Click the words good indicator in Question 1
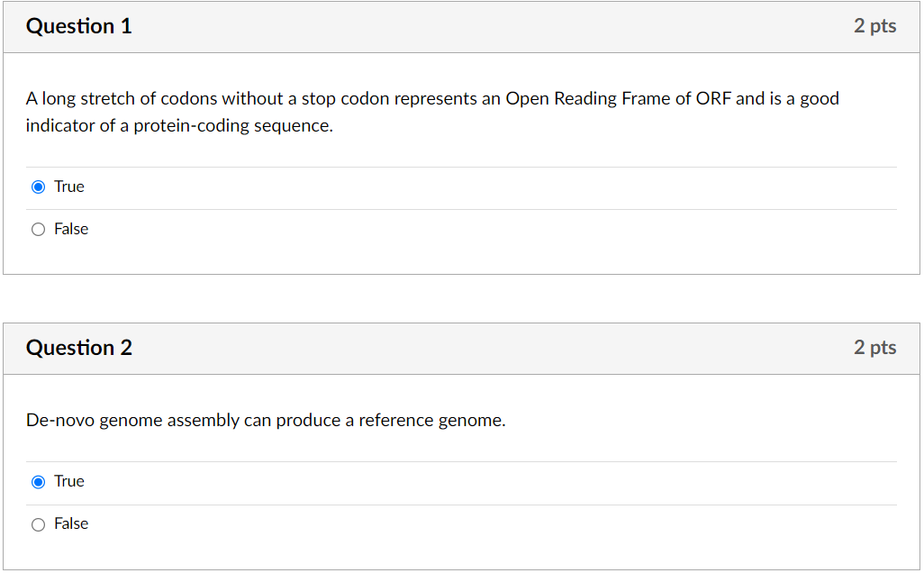924x573 pixels. pos(819,98)
